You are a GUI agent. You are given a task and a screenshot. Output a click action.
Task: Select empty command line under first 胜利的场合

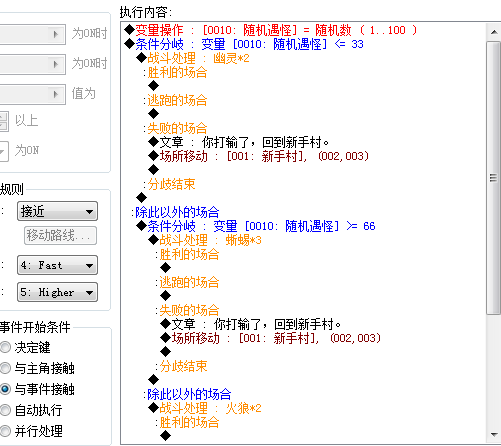(x=154, y=86)
